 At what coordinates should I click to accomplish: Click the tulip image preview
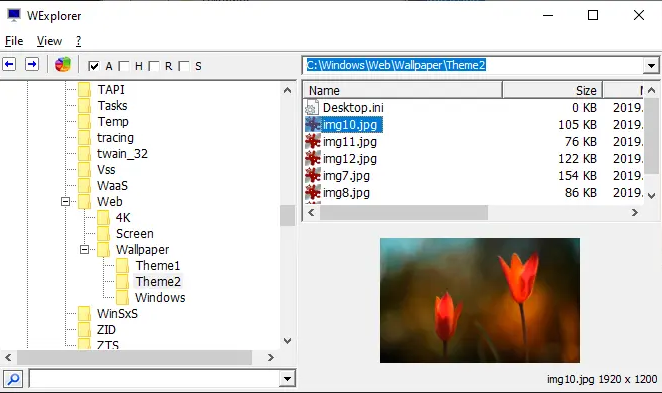coord(480,300)
